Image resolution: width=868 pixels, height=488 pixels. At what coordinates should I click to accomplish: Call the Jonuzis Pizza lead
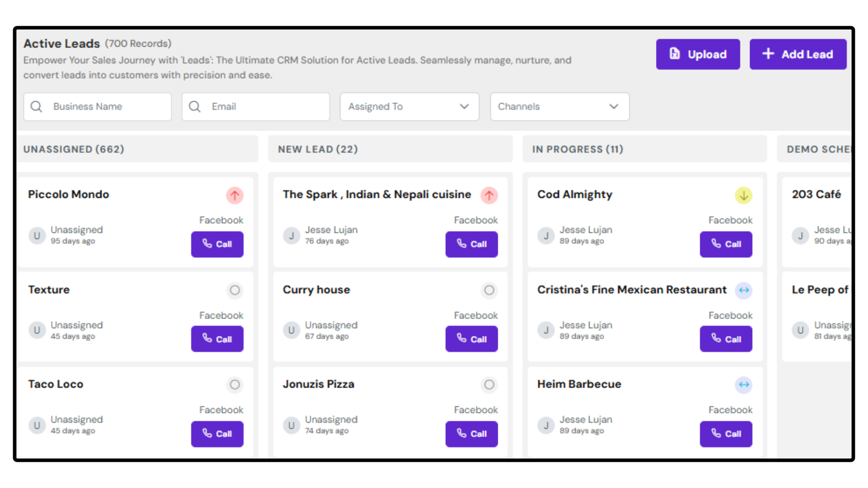(472, 434)
